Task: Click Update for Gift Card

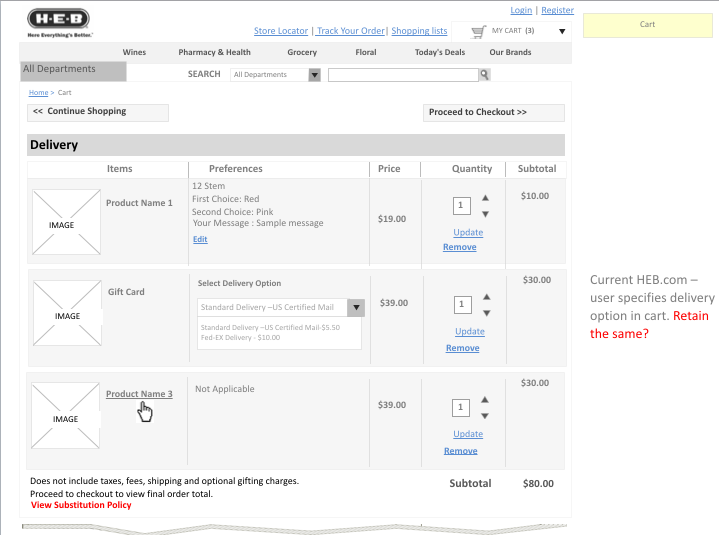Action: [470, 331]
